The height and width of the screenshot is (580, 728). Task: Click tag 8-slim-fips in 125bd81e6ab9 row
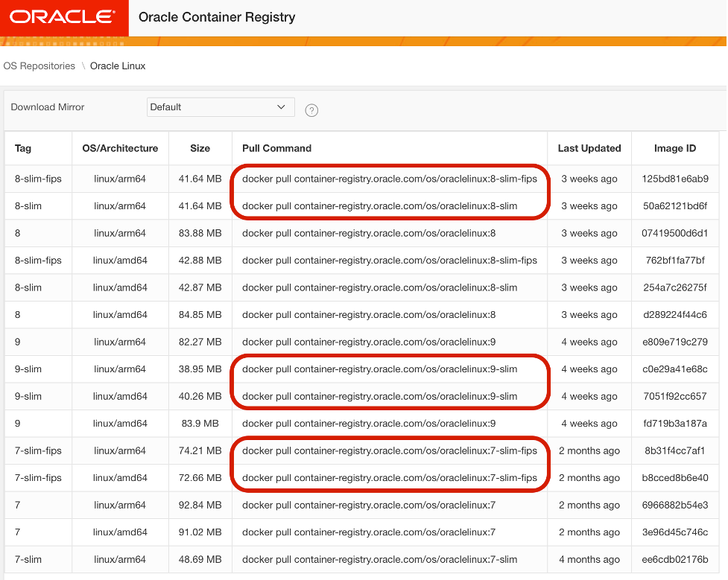click(38, 179)
